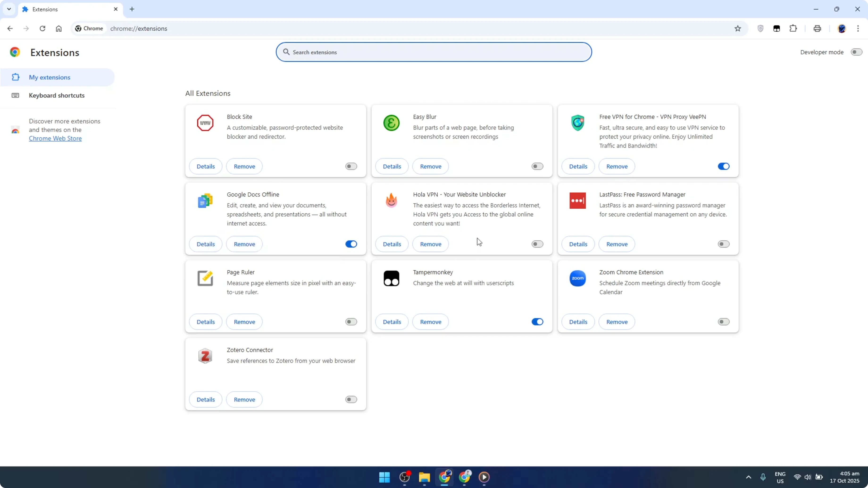868x488 pixels.
Task: Open the profile avatar menu
Action: pos(841,29)
